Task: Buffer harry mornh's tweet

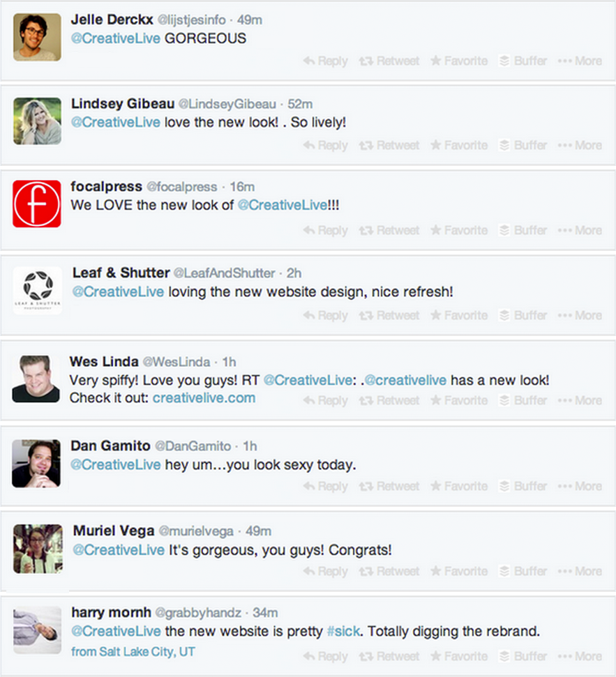Action: tap(523, 656)
